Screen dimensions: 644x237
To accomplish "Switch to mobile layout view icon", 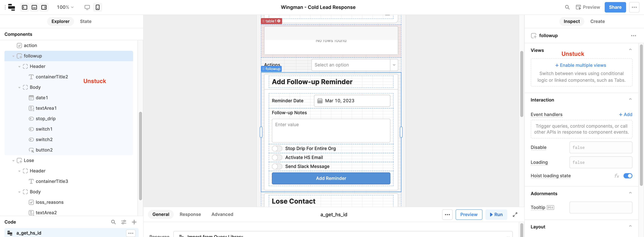I will coord(97,7).
